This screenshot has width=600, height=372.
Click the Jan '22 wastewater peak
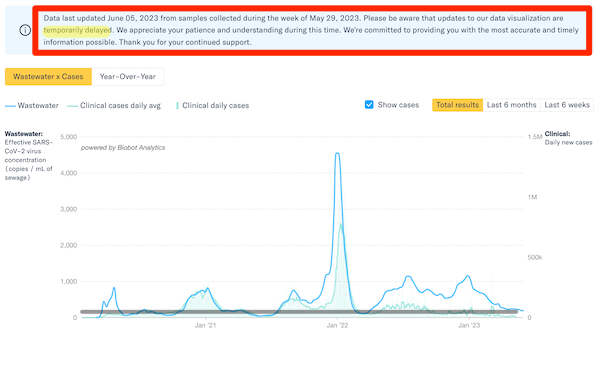coord(337,154)
